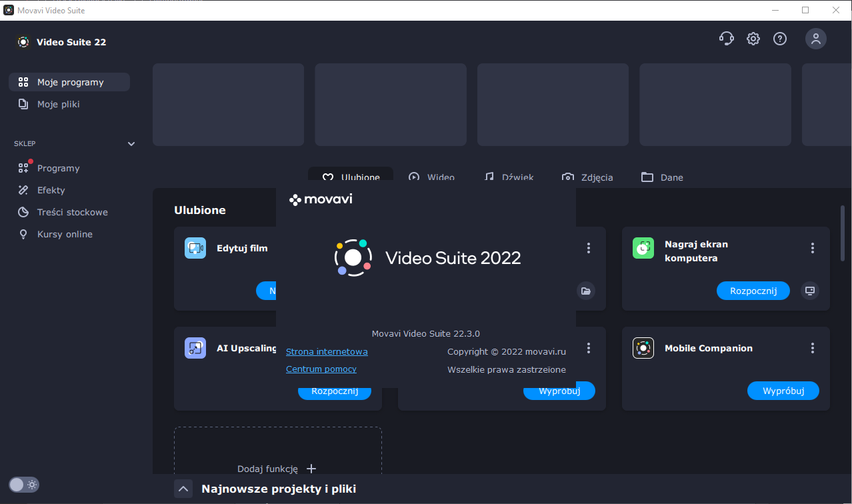Click the Edytuj film app icon

[x=195, y=248]
